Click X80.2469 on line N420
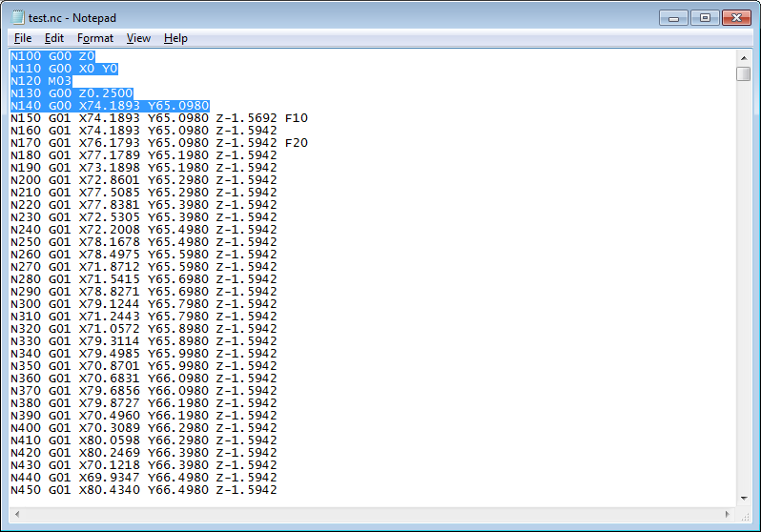 click(x=110, y=452)
